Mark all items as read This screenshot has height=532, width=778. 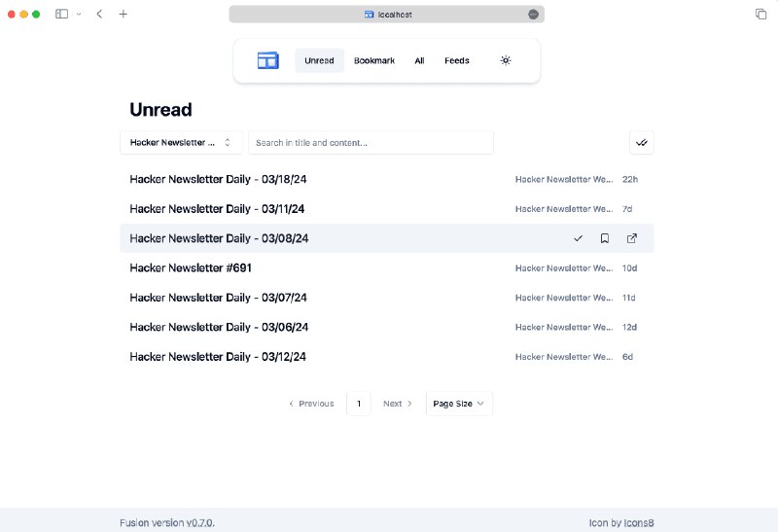tap(641, 143)
